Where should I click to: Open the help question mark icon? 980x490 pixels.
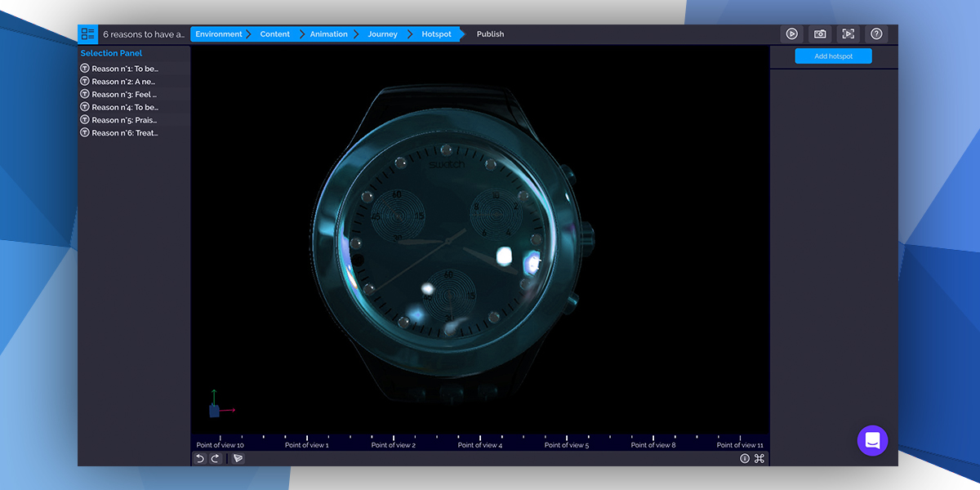pyautogui.click(x=876, y=34)
